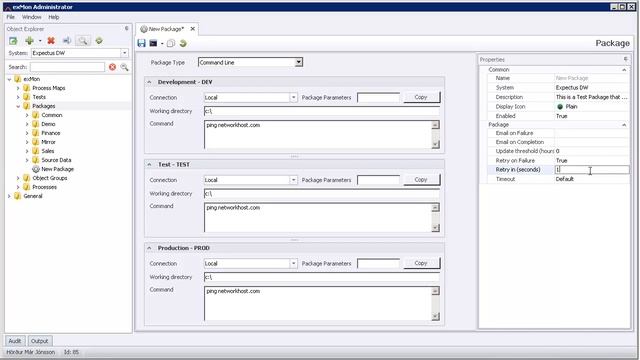Viewport: 640px width, 360px height.
Task: Click the green check icon in Object Explorer toolbar
Action: 99,41
